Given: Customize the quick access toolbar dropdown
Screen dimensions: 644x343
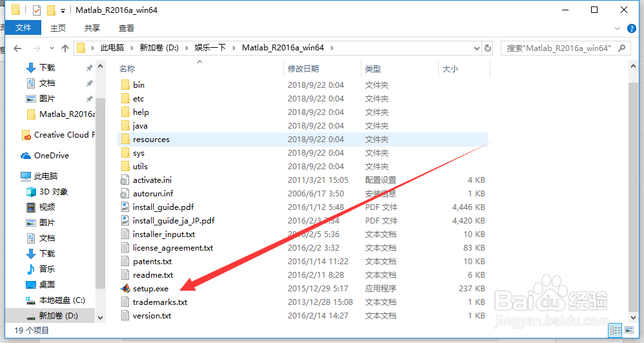Looking at the screenshot, I should [x=63, y=11].
